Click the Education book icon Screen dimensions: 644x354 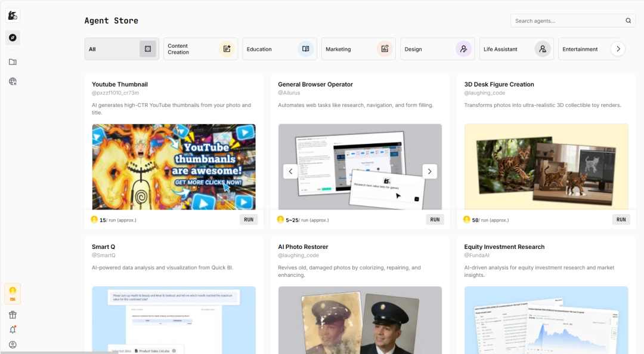(305, 49)
